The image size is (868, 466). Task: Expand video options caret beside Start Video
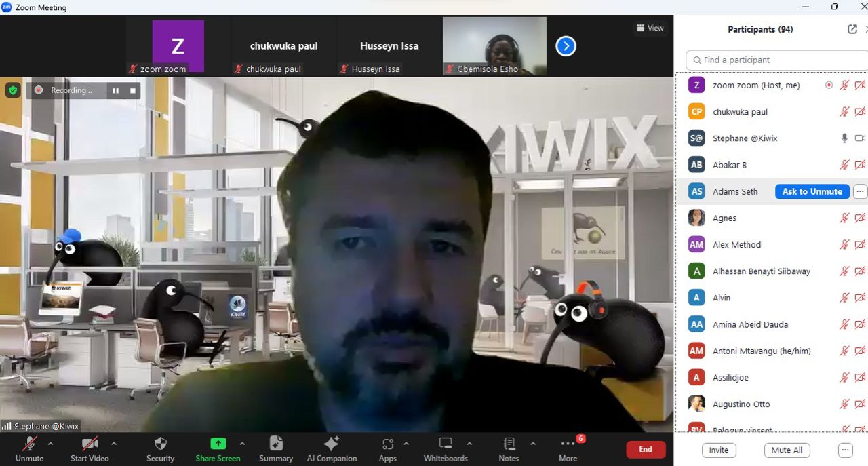[114, 444]
